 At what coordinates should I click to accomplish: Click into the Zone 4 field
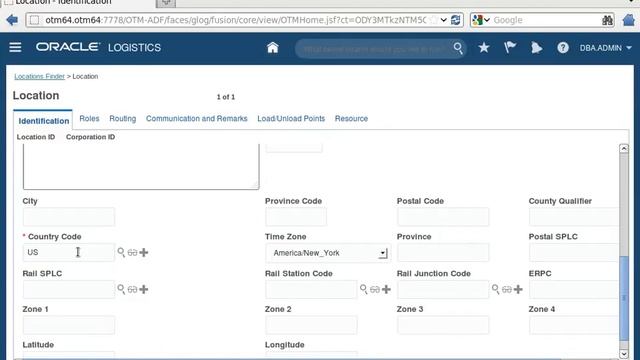pyautogui.click(x=574, y=325)
